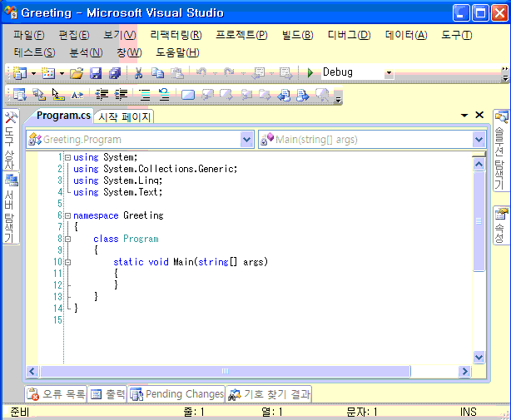Click the Display Object Member List icon
The width and height of the screenshot is (511, 420).
[x=19, y=95]
